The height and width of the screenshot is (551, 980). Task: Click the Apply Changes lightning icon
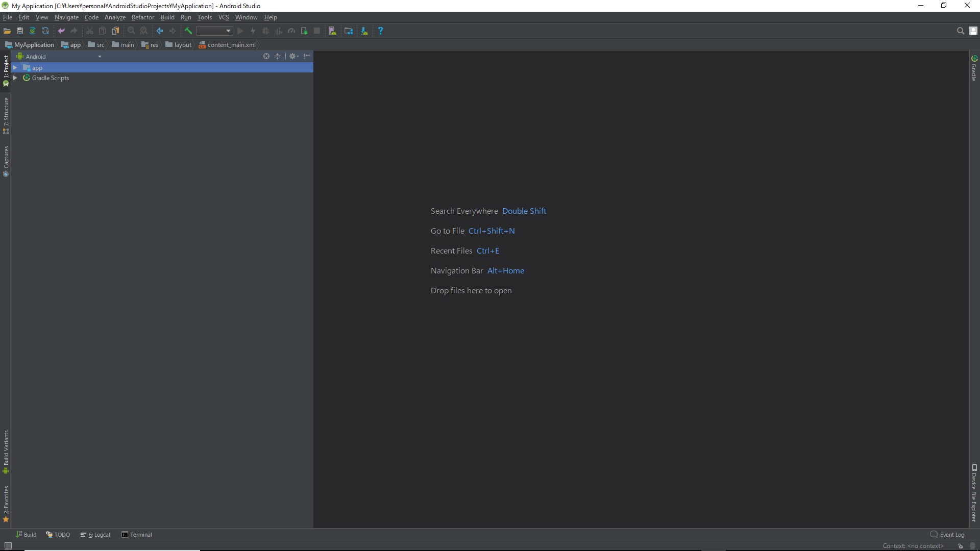(x=253, y=31)
